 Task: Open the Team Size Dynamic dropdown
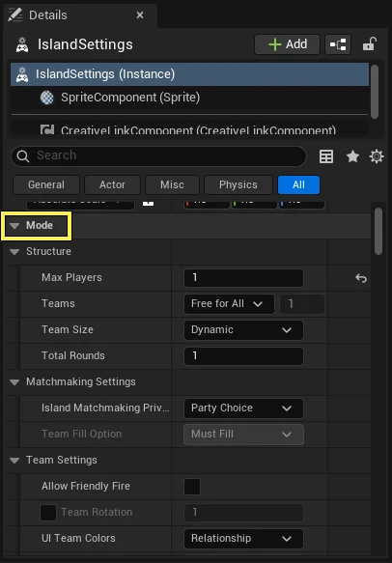[x=243, y=330]
